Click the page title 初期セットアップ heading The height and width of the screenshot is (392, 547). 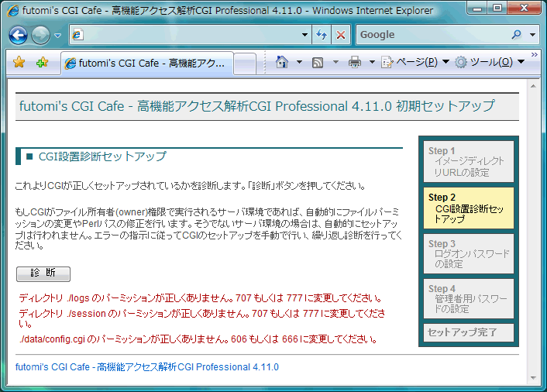pos(256,106)
